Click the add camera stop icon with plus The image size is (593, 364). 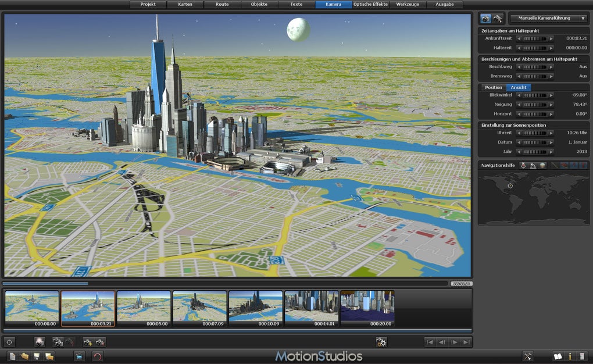coord(88,342)
